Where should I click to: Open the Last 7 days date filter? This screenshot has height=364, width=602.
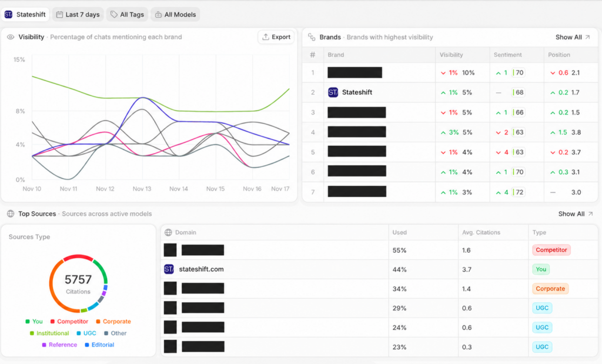(x=78, y=15)
